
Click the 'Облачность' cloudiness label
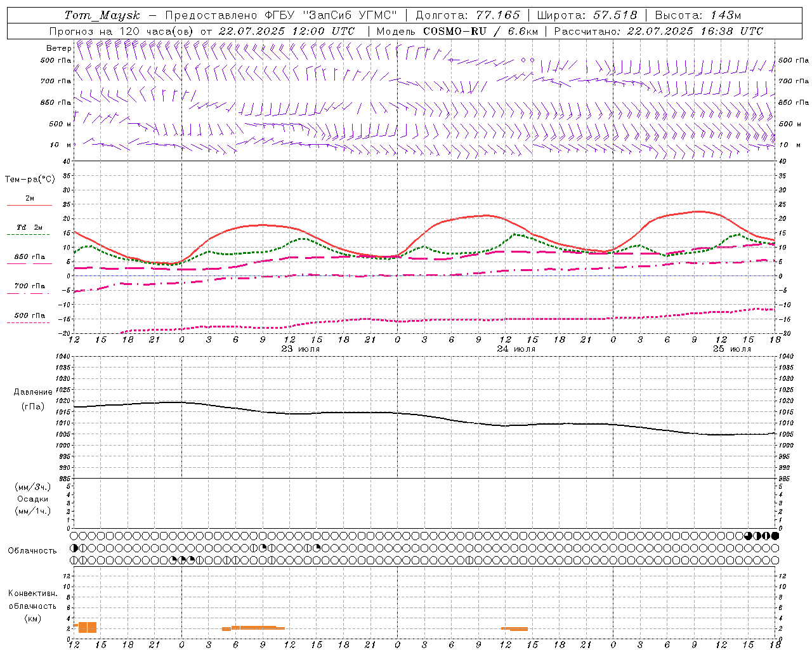32,551
